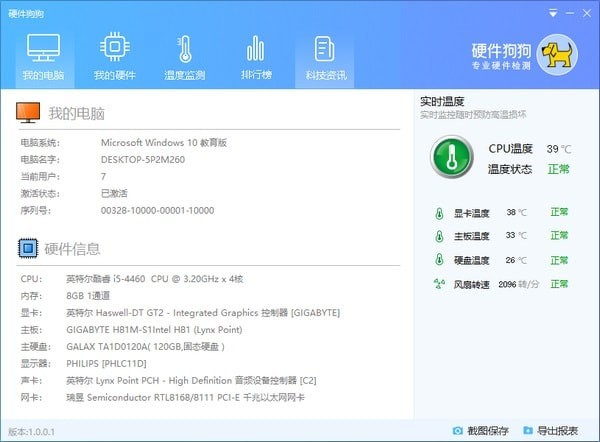
Task: Click the icon beside 显卡温度
Action: (x=438, y=213)
